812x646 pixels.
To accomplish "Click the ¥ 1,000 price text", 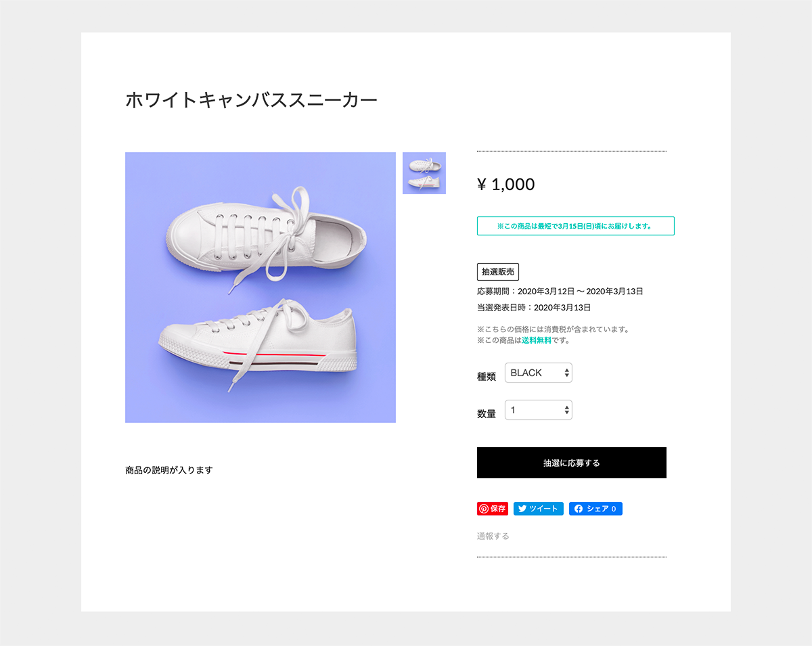I will pos(506,184).
